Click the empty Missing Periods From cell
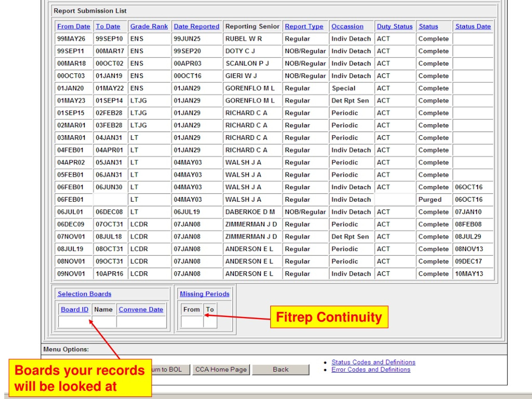The height and width of the screenshot is (399, 532). (192, 322)
